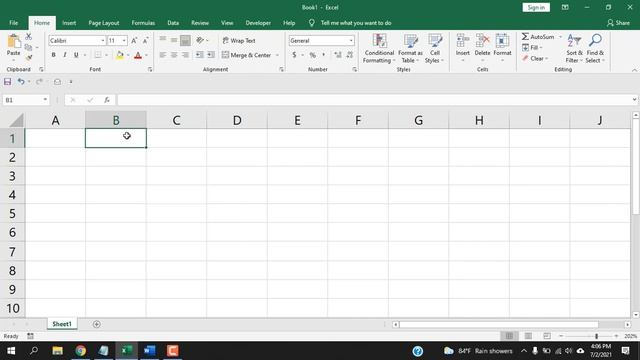Decrease font size with the small A icon
Image resolution: width=640 pixels, height=360 pixels.
click(145, 40)
